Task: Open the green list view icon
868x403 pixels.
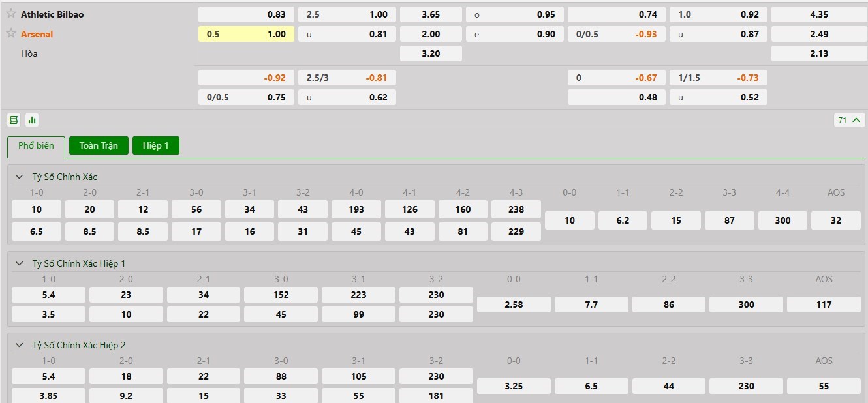Action: tap(14, 120)
